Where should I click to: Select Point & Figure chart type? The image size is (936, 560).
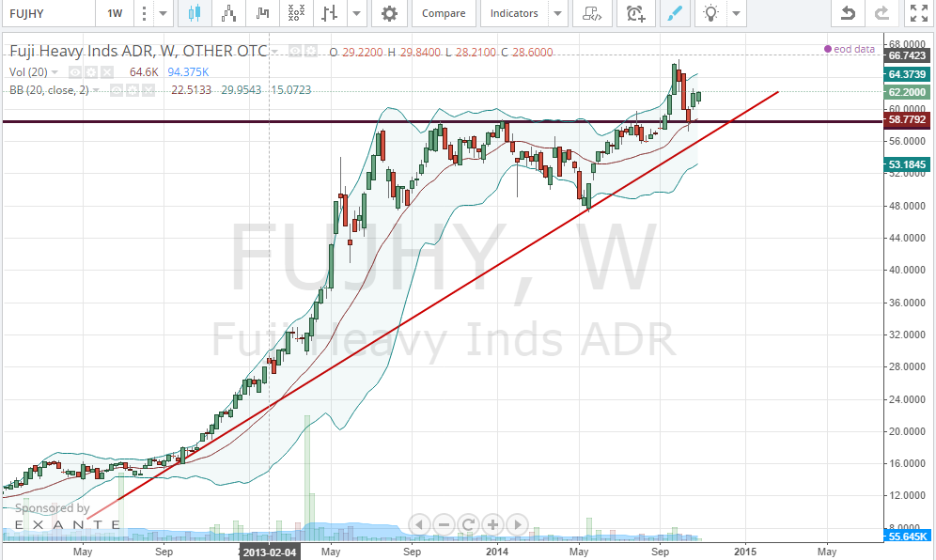point(296,13)
